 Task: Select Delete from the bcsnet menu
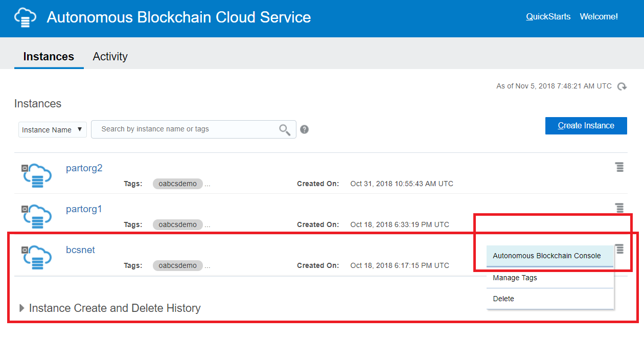[550, 299]
